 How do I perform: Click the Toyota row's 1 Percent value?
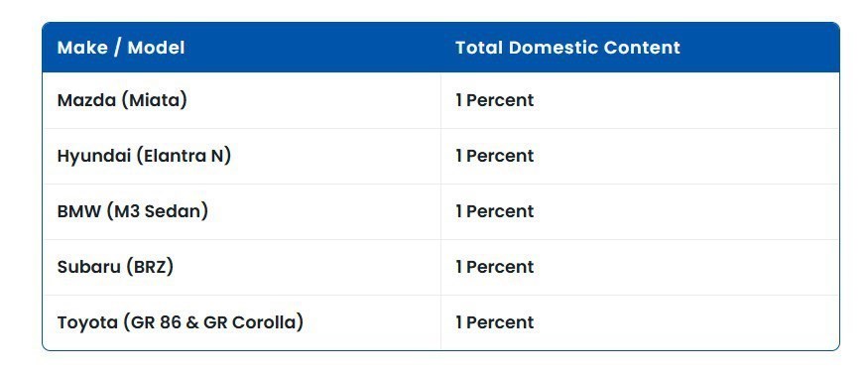tap(495, 322)
